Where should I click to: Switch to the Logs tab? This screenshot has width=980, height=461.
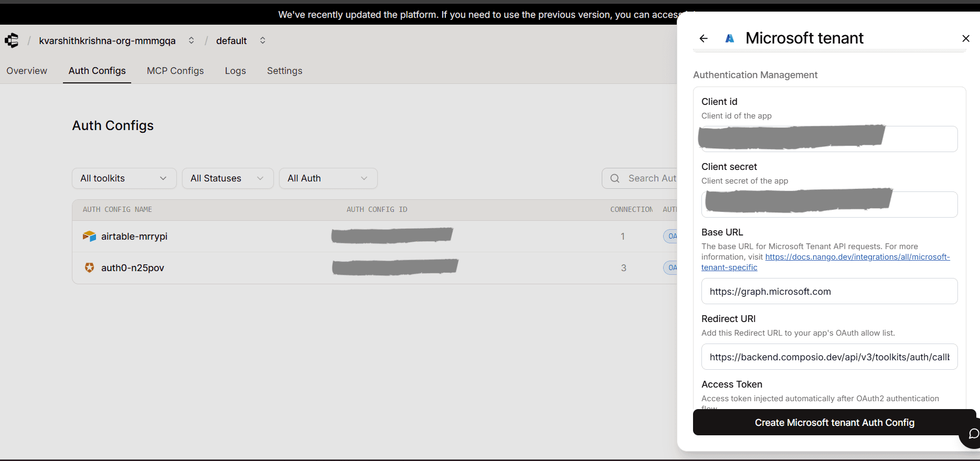[x=236, y=71]
